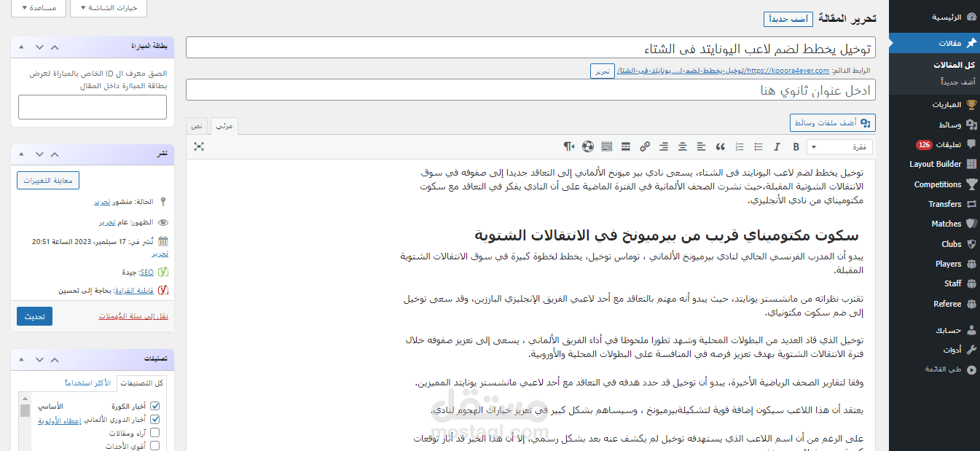Viewport: 980px width, 451px height.
Task: Open the فقرة paragraph format dropdown
Action: pos(839,146)
